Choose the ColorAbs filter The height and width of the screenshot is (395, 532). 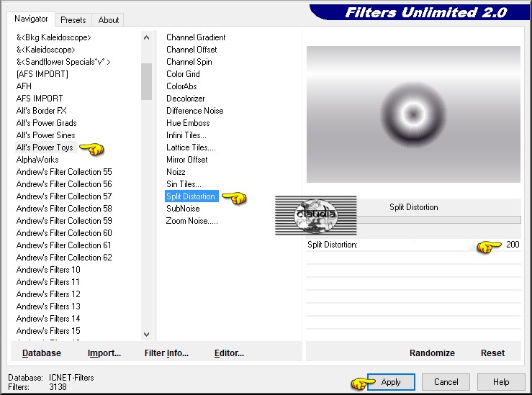point(181,86)
